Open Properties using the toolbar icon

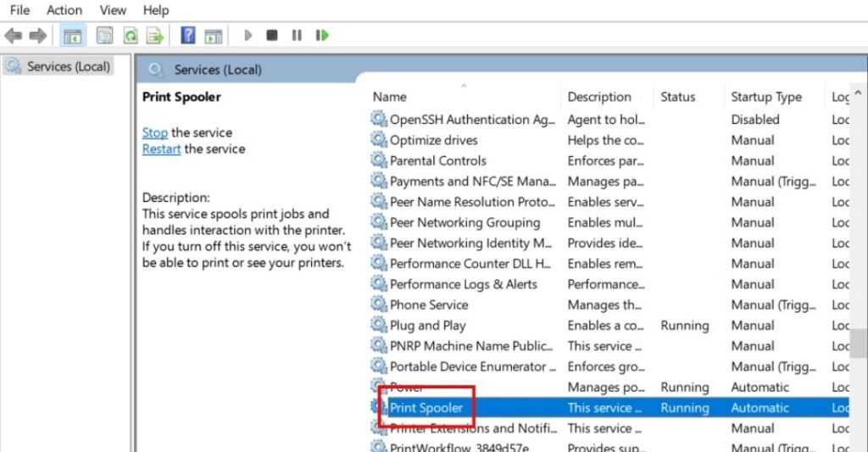104,36
